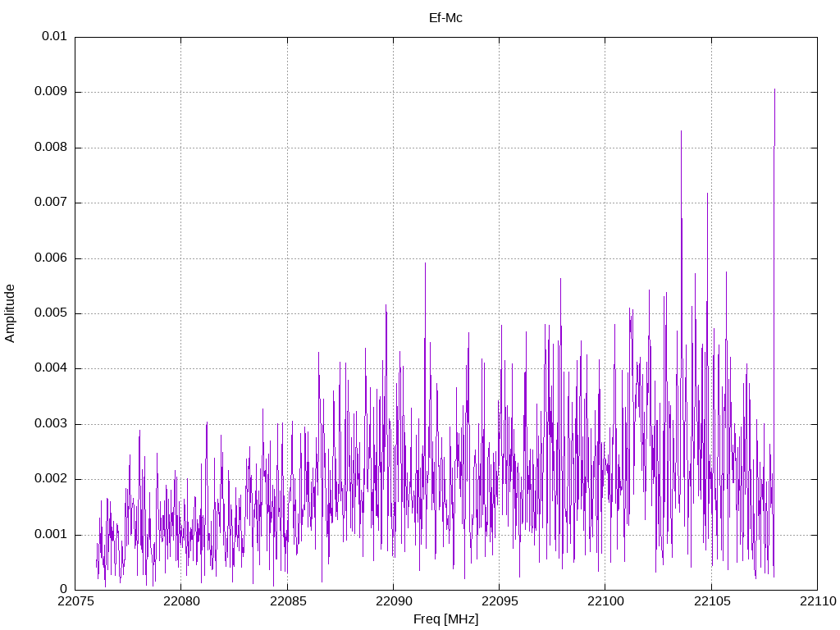Click the plot title Ef-Mc
The image size is (840, 630).
[x=445, y=17]
